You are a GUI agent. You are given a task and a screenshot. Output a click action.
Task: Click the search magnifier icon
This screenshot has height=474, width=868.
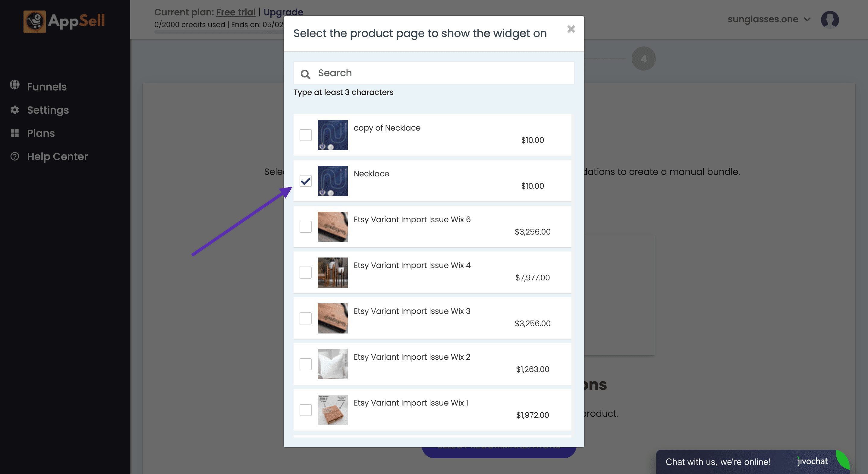coord(305,74)
